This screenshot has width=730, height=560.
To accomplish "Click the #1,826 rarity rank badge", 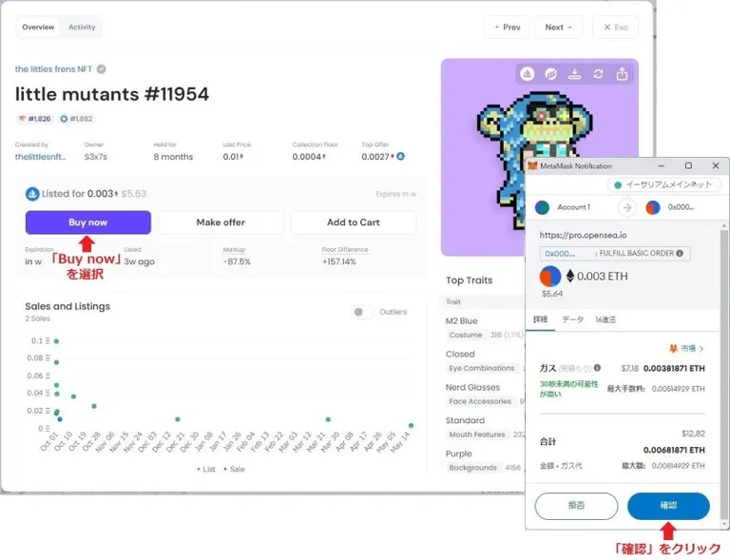I will pos(35,119).
